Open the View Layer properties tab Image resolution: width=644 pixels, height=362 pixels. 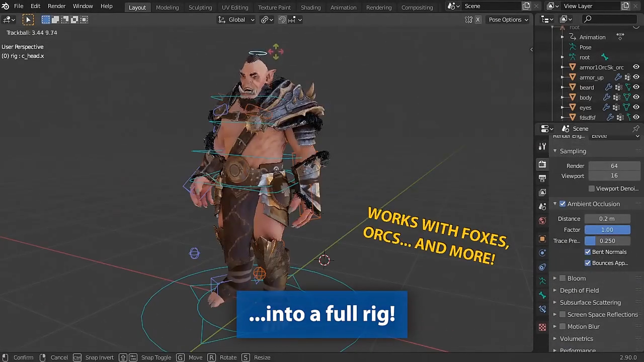(542, 193)
